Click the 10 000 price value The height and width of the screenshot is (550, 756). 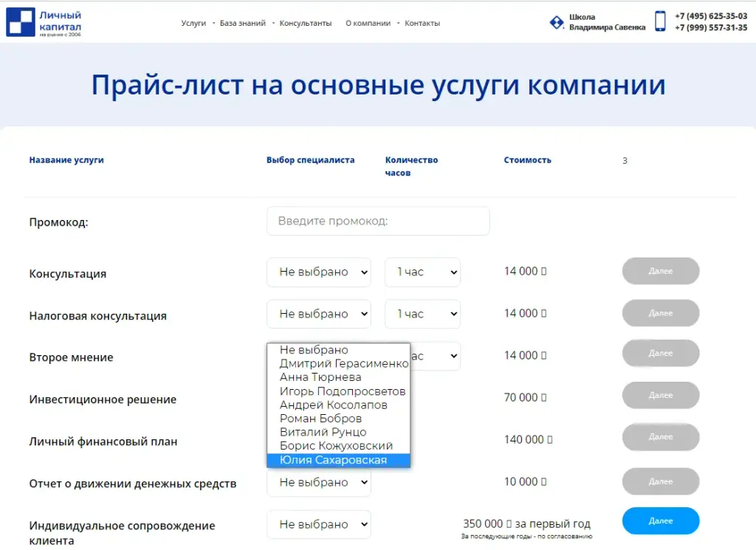coord(525,481)
